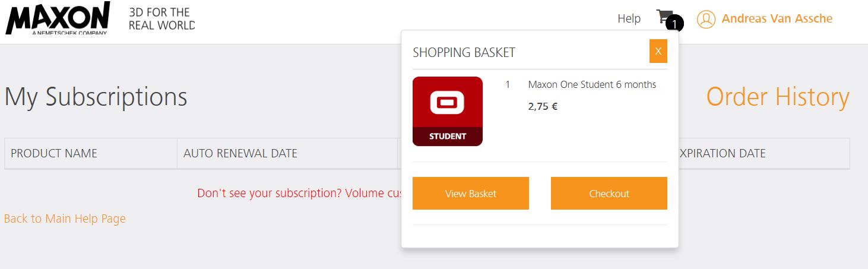The width and height of the screenshot is (868, 269).
Task: Open Andreas Van Assche account menu
Action: tap(777, 18)
